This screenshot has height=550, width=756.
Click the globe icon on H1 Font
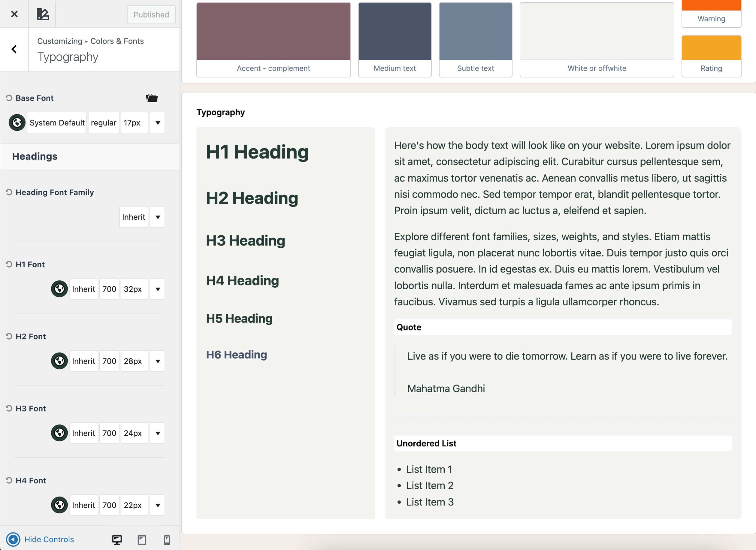[59, 289]
